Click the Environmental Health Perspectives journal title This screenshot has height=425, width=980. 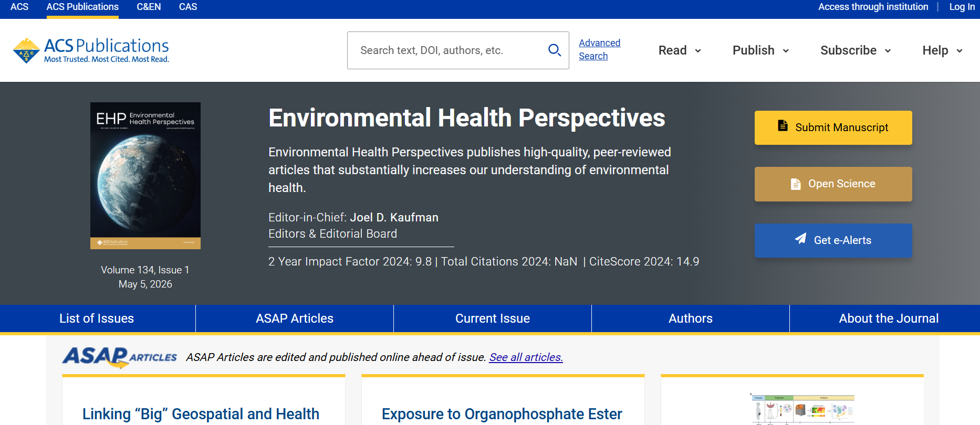click(x=467, y=118)
